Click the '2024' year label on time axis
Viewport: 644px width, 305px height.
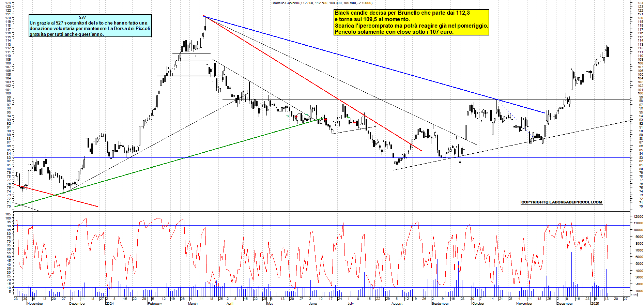coord(110,303)
